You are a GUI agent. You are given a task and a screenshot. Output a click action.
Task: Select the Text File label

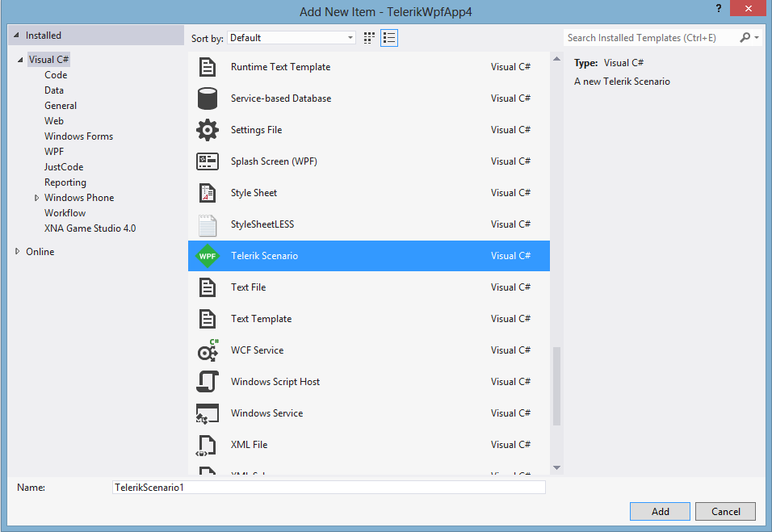pos(248,287)
